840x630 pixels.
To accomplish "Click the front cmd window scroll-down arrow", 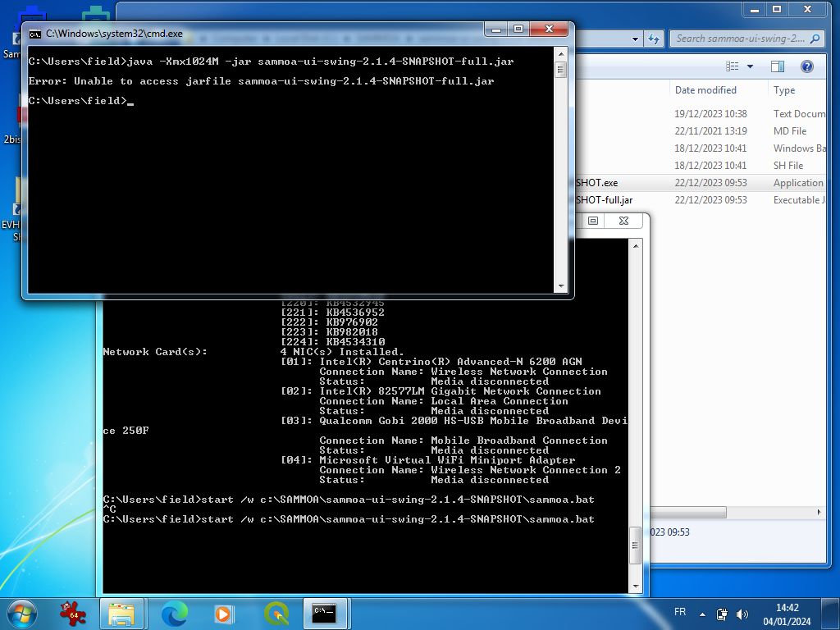I will point(561,286).
